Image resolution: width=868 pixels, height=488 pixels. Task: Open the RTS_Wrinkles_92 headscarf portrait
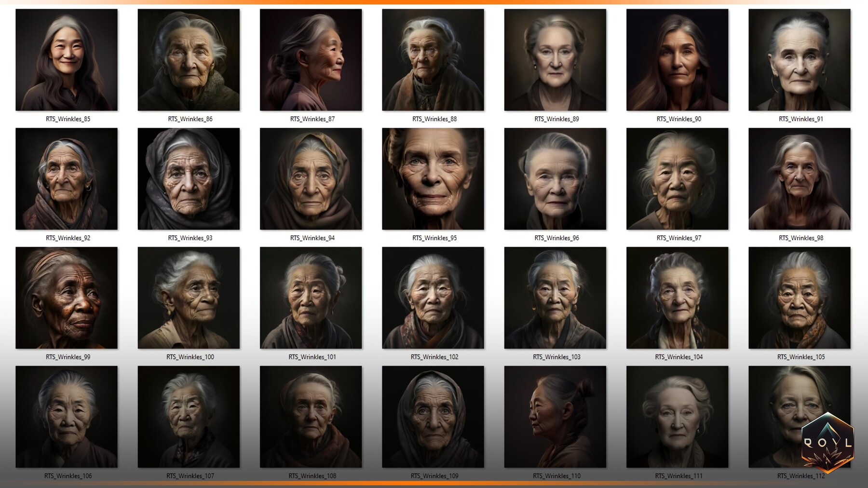[67, 178]
